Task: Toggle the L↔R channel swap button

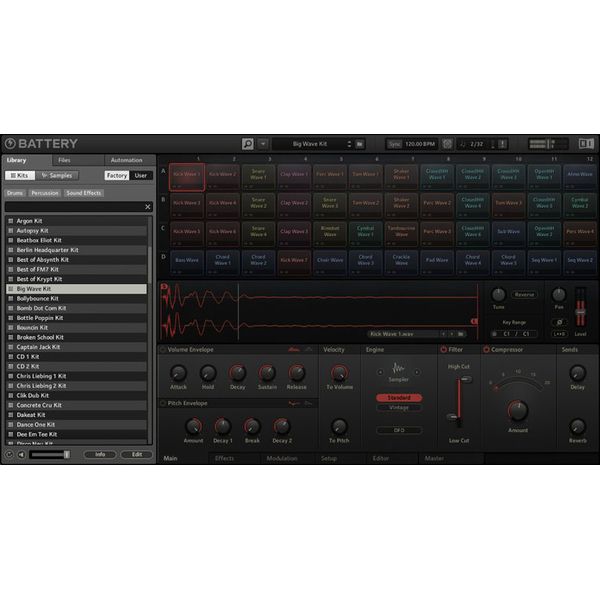Action: pyautogui.click(x=559, y=334)
